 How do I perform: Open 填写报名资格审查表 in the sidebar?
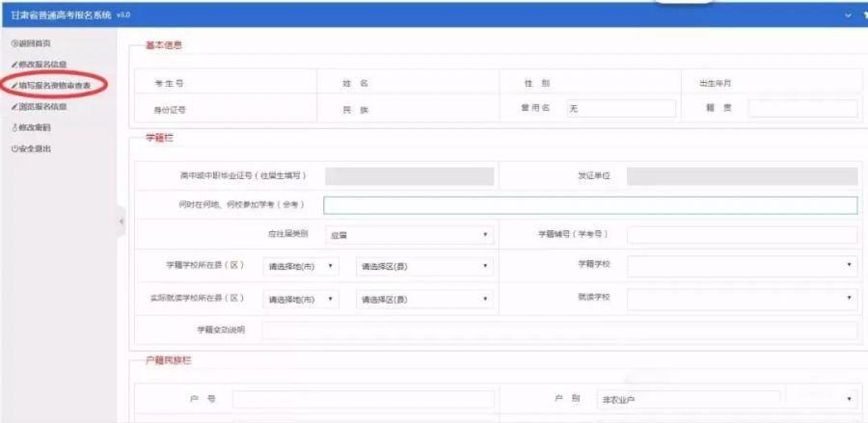(51, 85)
